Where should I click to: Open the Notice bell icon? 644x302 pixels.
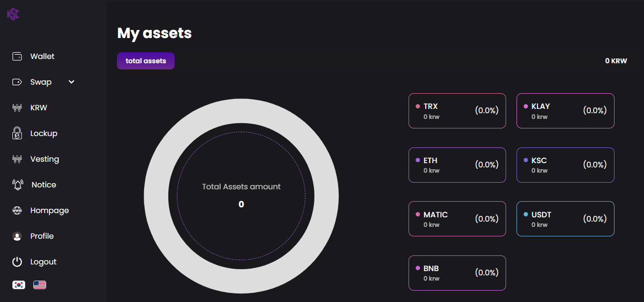click(18, 185)
